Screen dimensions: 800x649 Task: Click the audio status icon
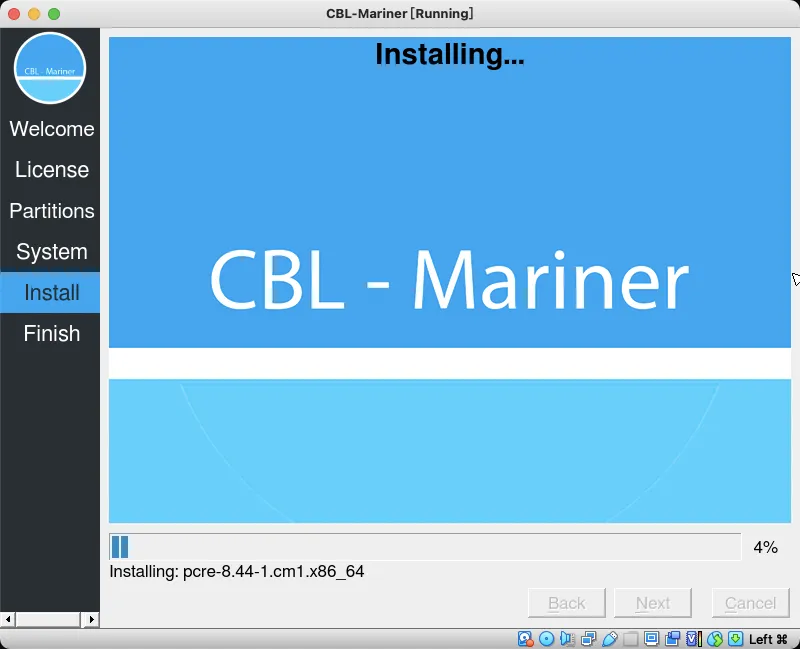point(568,638)
